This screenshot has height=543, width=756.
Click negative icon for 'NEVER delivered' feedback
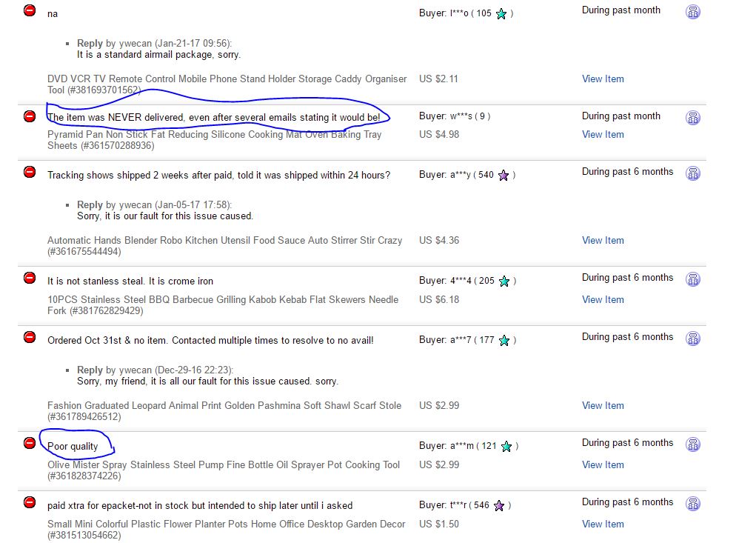(x=30, y=116)
